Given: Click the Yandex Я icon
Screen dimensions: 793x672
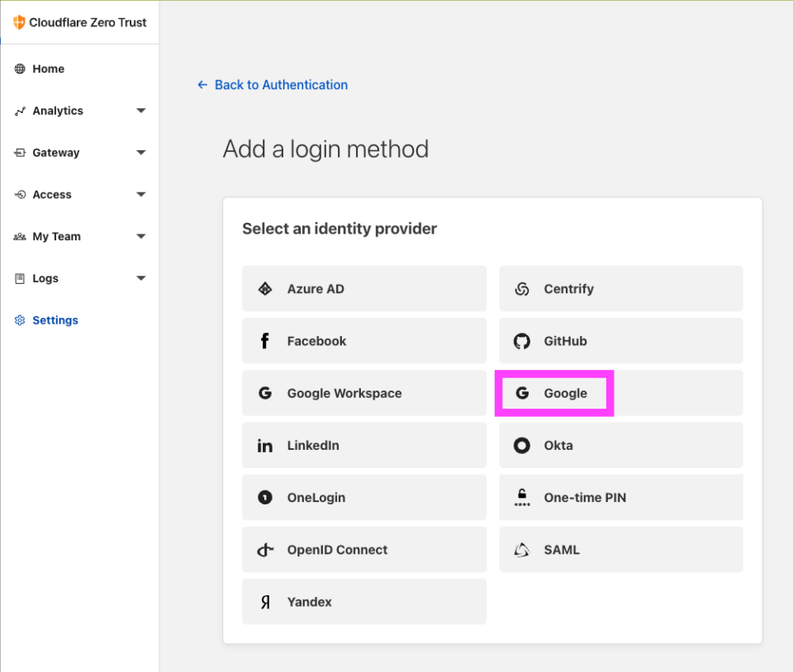Looking at the screenshot, I should coord(265,602).
